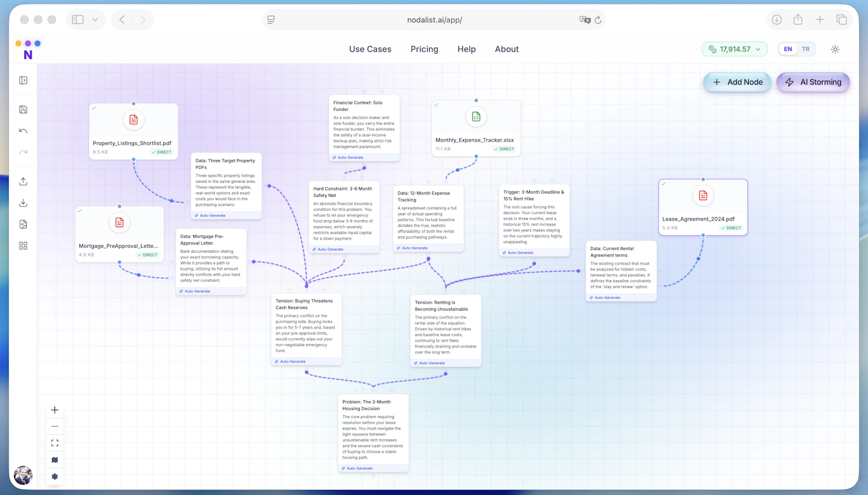The image size is (868, 495).
Task: Click the browser translate icon
Action: pyautogui.click(x=585, y=20)
